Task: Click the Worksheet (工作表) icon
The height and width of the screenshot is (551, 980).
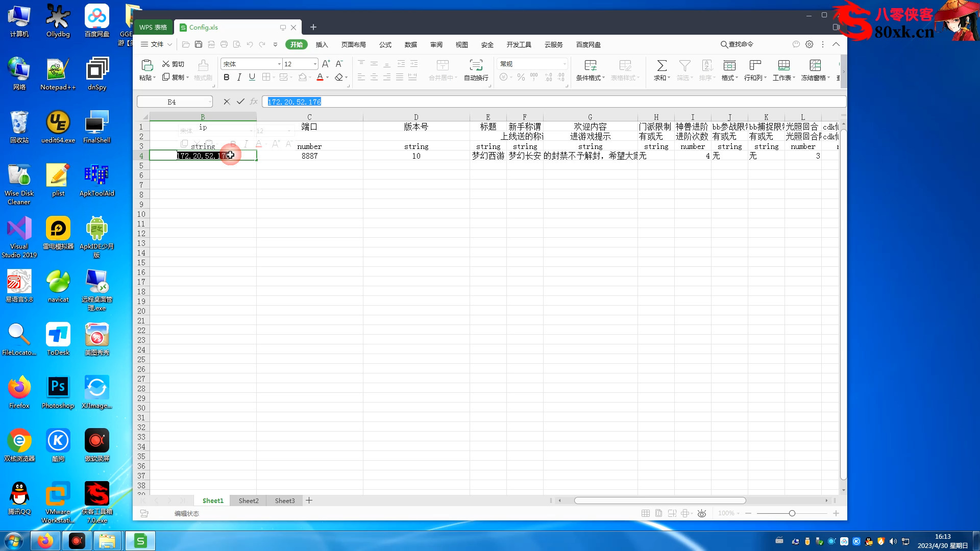Action: 783,65
